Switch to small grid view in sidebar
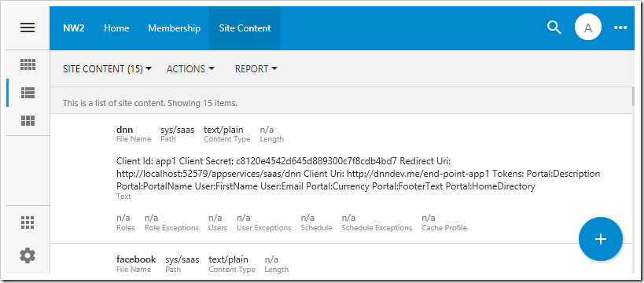The width and height of the screenshot is (644, 283). (x=28, y=64)
